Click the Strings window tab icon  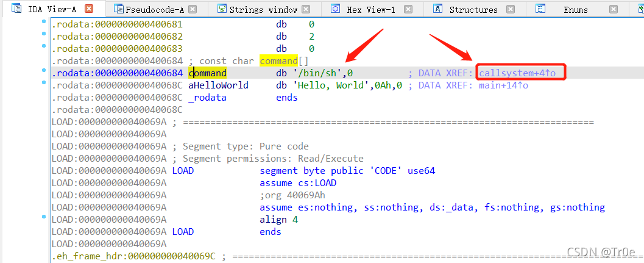(x=222, y=9)
